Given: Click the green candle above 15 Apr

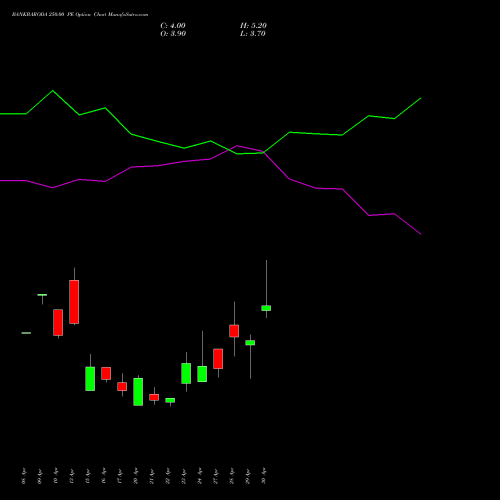Looking at the screenshot, I should (x=90, y=379).
